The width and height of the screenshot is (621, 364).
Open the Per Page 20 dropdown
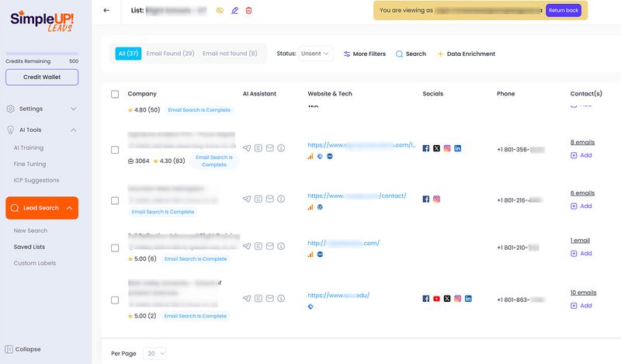[x=154, y=353]
